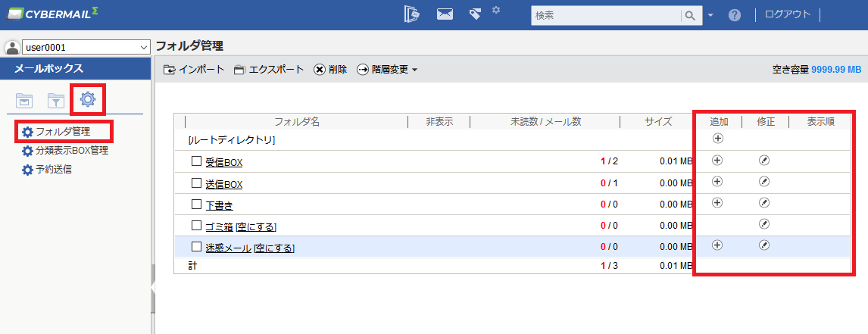
Task: Open the 下書き folder link
Action: [219, 205]
